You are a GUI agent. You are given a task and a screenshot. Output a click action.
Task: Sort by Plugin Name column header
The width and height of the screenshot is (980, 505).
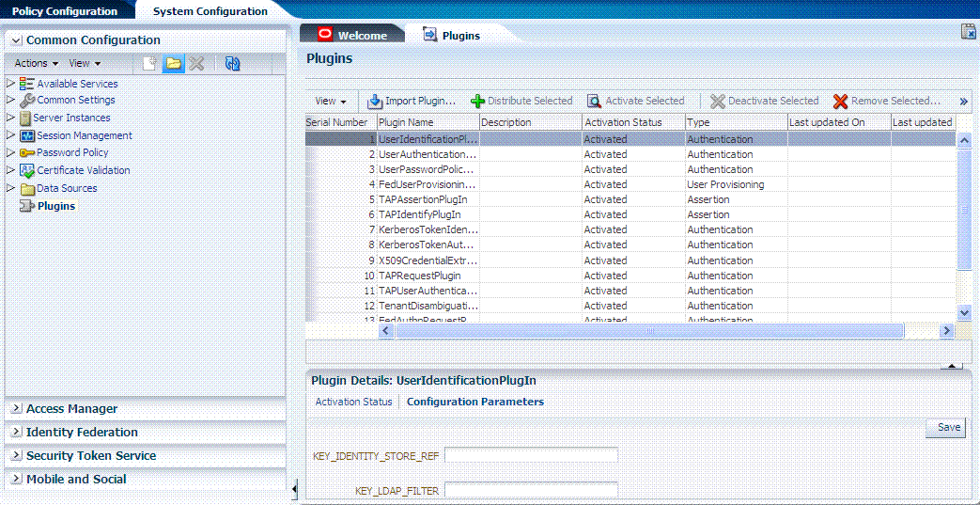(428, 122)
